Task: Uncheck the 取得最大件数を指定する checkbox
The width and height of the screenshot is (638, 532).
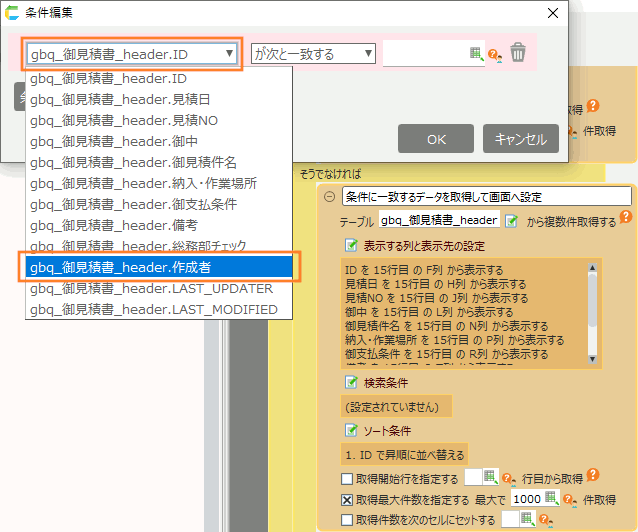Action: pyautogui.click(x=347, y=499)
